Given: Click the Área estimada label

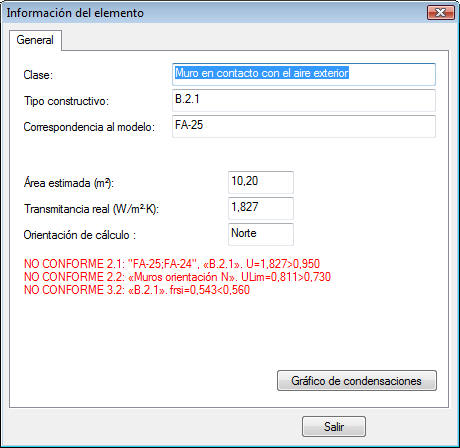Looking at the screenshot, I should (x=69, y=183).
